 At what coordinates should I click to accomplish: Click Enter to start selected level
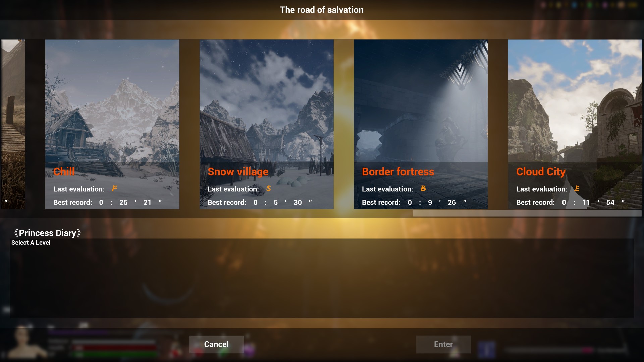[x=443, y=344]
